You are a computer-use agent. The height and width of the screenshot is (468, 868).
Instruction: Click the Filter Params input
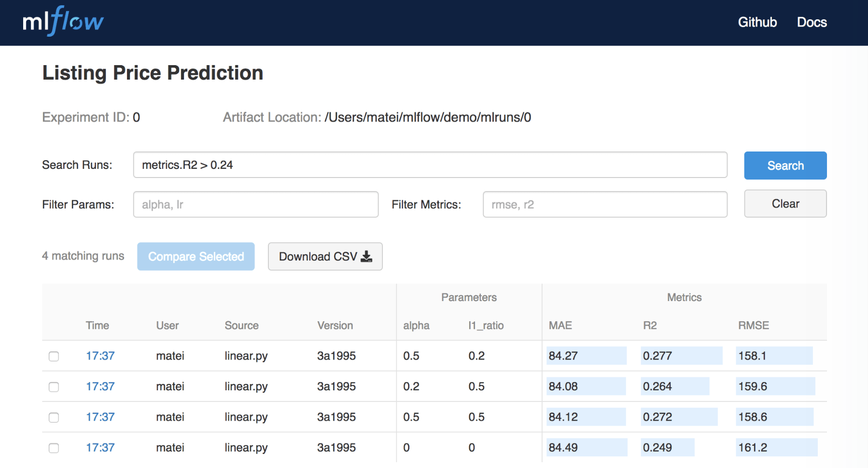[256, 205]
